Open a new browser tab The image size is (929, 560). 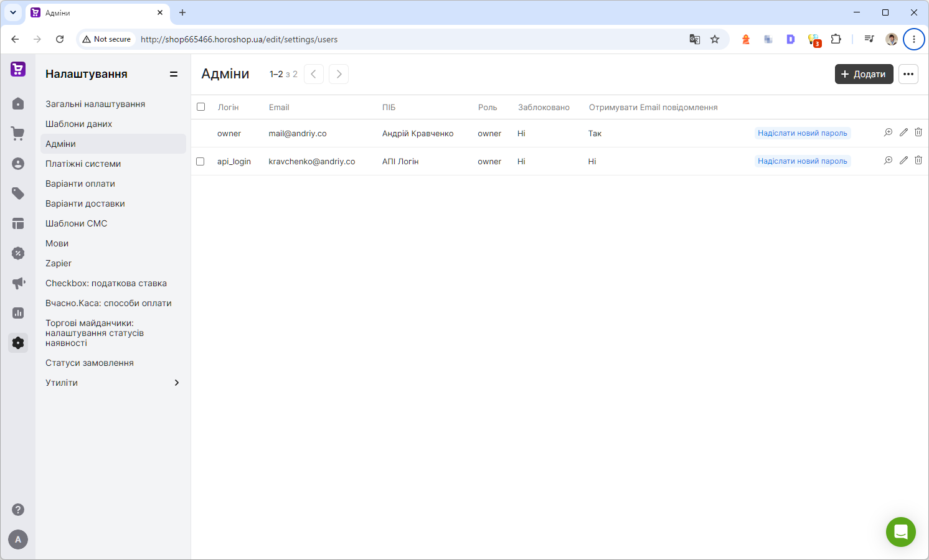[x=182, y=12]
